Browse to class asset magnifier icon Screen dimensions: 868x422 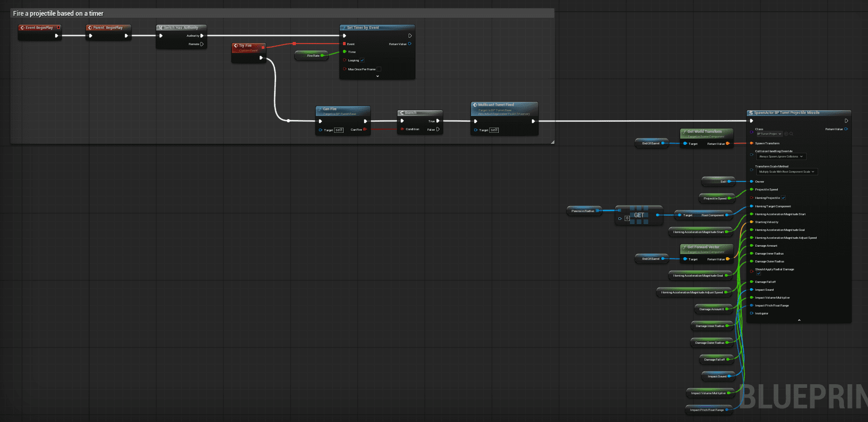791,134
